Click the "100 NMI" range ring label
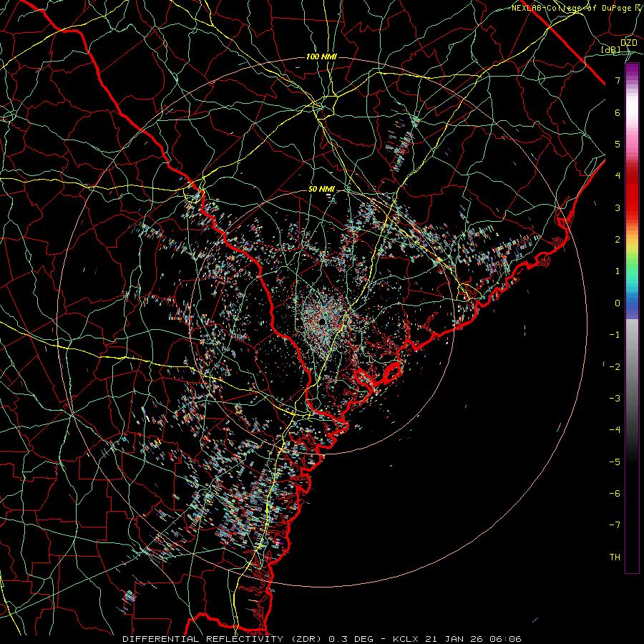 click(x=321, y=57)
